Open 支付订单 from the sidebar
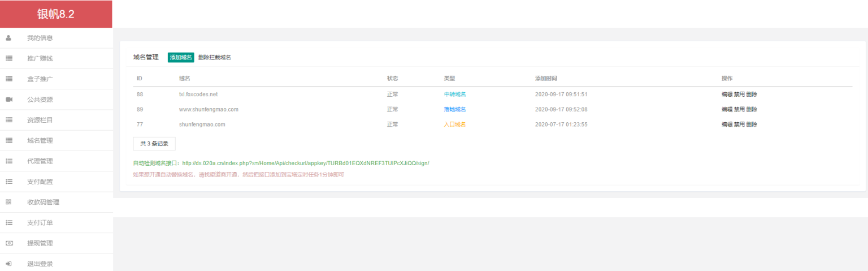The height and width of the screenshot is (271, 868). coord(40,223)
